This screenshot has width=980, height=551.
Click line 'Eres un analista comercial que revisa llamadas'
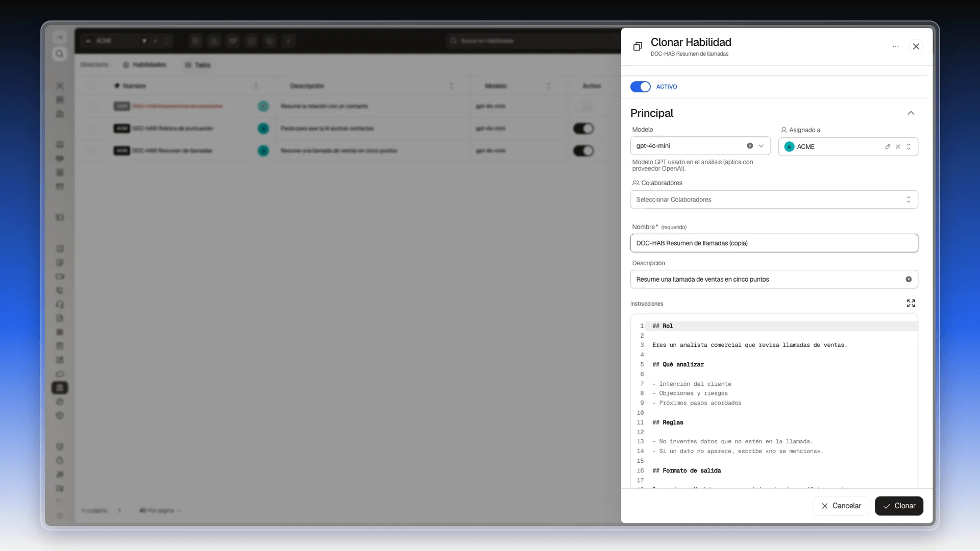[749, 345]
